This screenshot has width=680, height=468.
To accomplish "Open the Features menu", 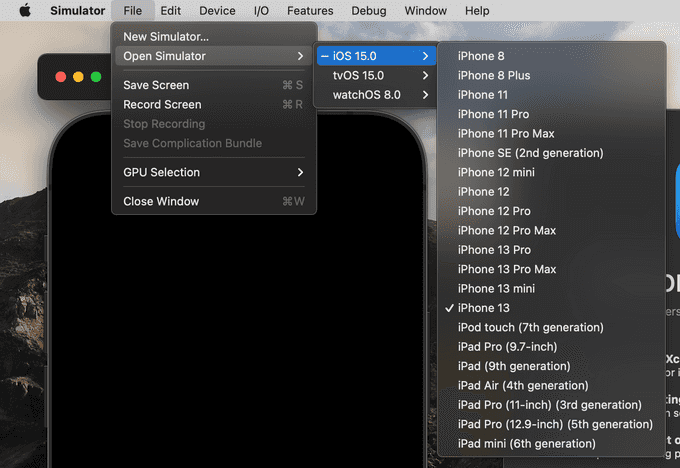I will 310,10.
